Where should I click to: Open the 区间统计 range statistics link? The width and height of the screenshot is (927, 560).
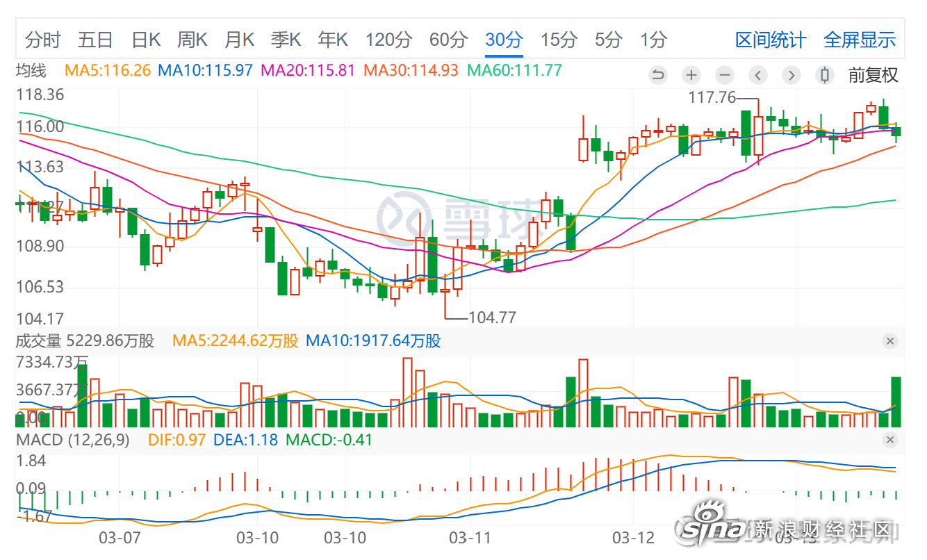(x=771, y=40)
